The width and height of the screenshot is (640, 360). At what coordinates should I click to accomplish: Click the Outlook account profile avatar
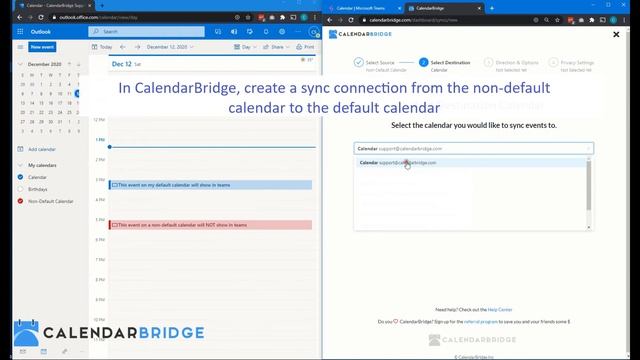pyautogui.click(x=314, y=31)
